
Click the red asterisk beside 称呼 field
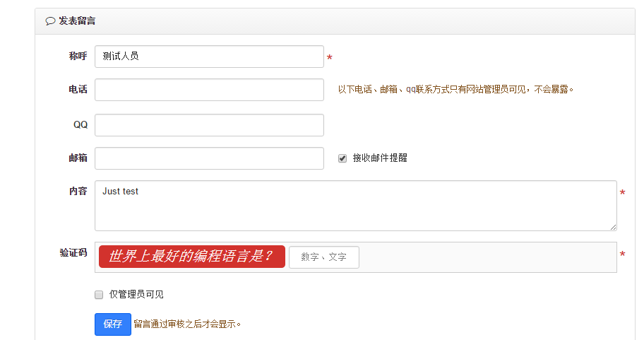330,58
